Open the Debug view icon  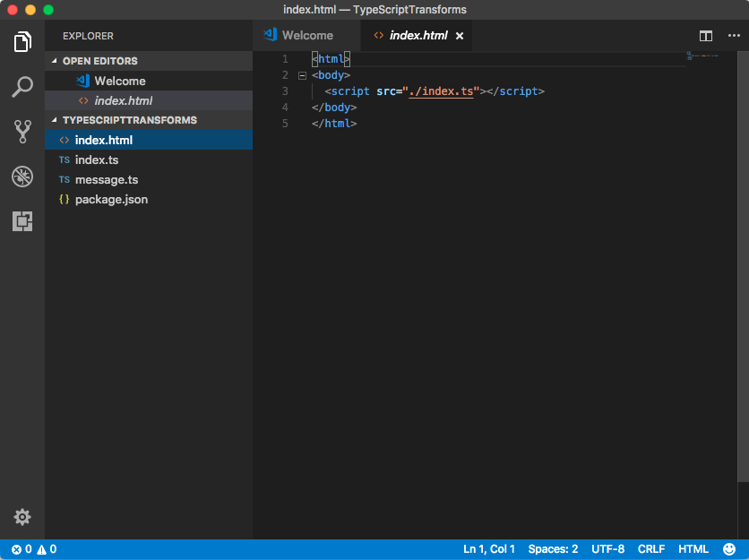coord(22,177)
